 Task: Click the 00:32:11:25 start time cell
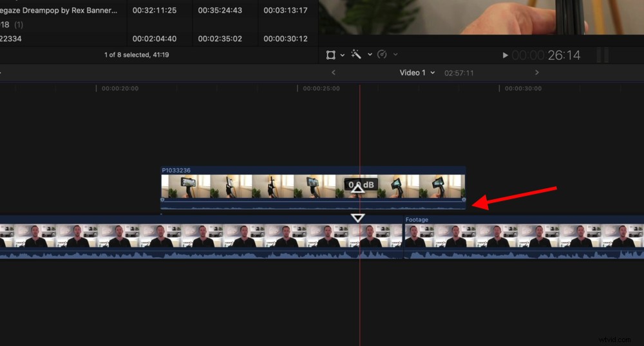tap(155, 10)
